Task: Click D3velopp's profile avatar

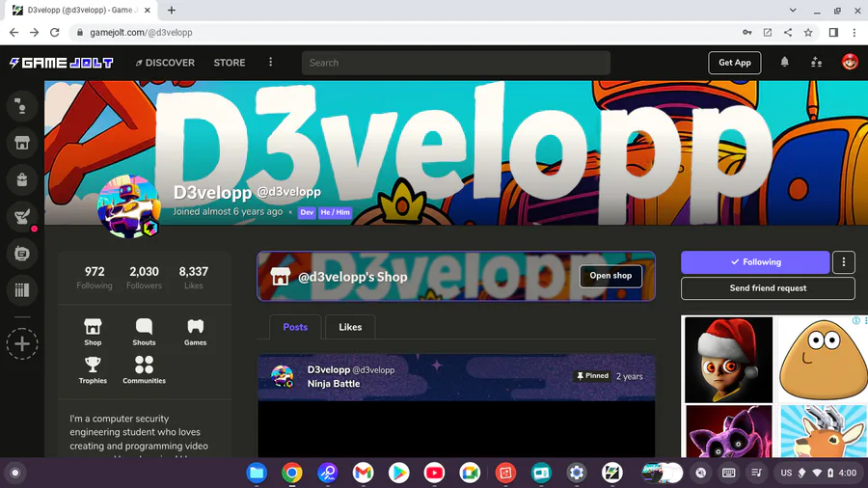Action: coord(129,206)
